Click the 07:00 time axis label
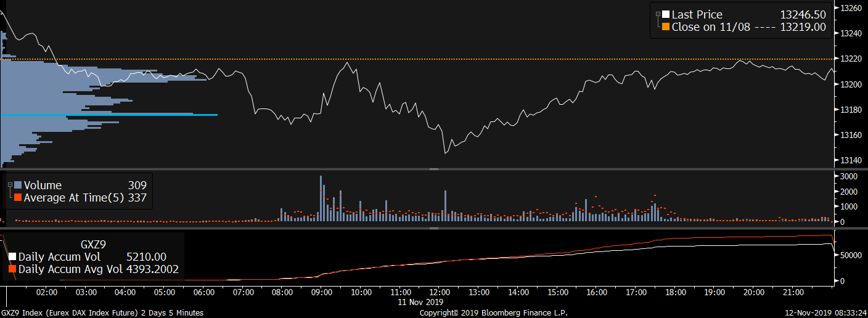Viewport: 868px width, 318px height. pos(244,292)
